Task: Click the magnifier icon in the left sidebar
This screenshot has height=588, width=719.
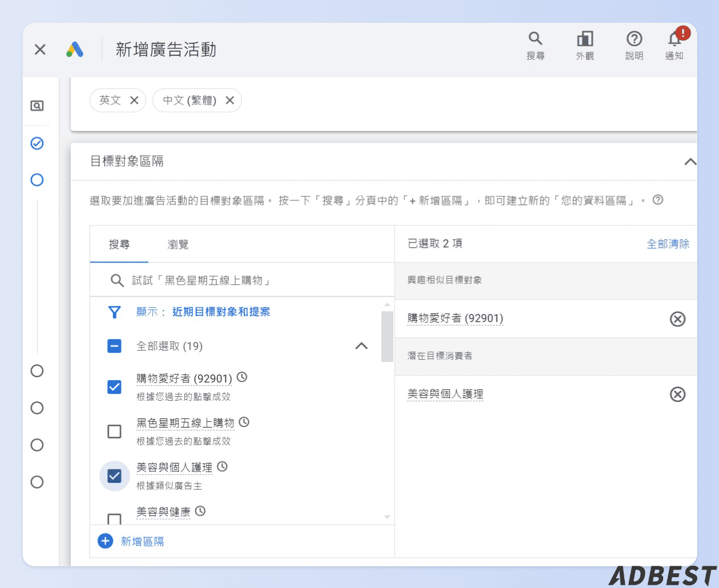Action: (37, 105)
